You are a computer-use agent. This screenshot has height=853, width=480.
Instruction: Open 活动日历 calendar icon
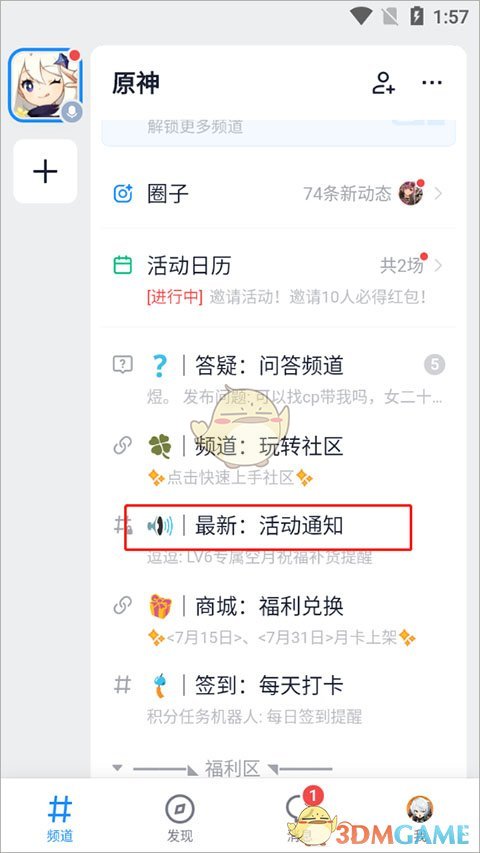tap(123, 265)
